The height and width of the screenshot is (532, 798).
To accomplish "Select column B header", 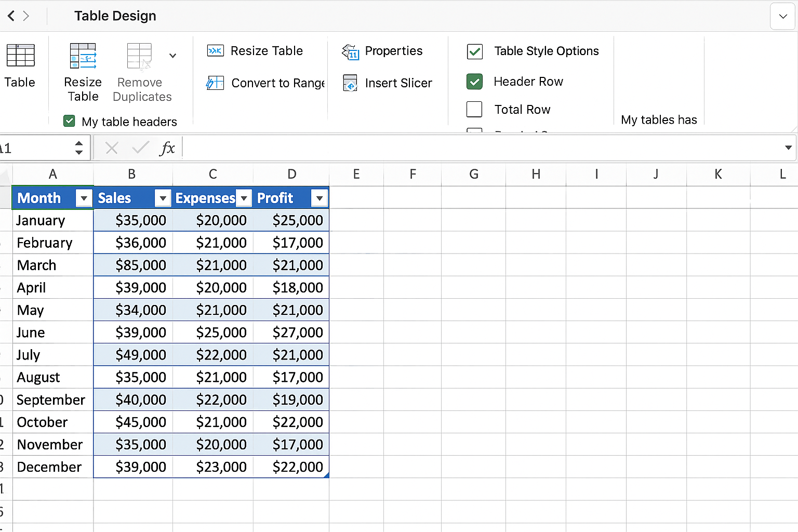I will pyautogui.click(x=132, y=174).
